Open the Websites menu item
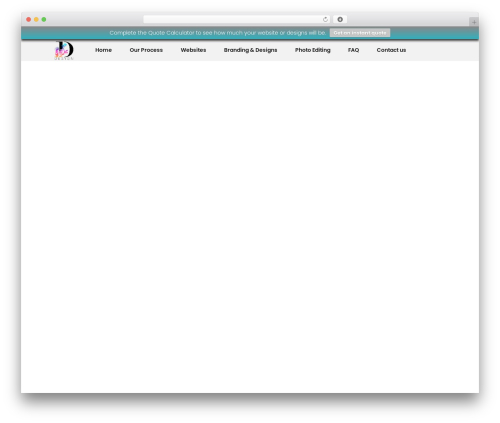The height and width of the screenshot is (423, 500). (193, 50)
